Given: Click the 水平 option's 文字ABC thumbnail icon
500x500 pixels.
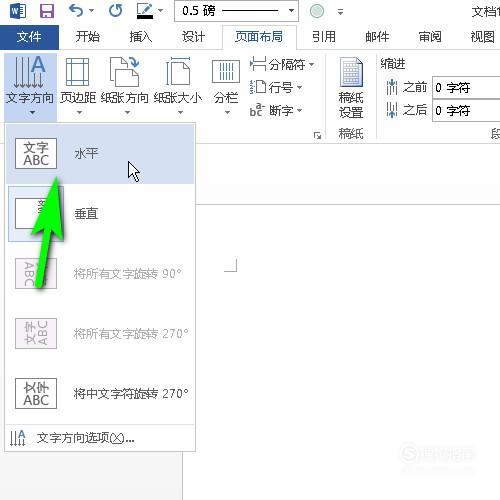Looking at the screenshot, I should tap(36, 154).
